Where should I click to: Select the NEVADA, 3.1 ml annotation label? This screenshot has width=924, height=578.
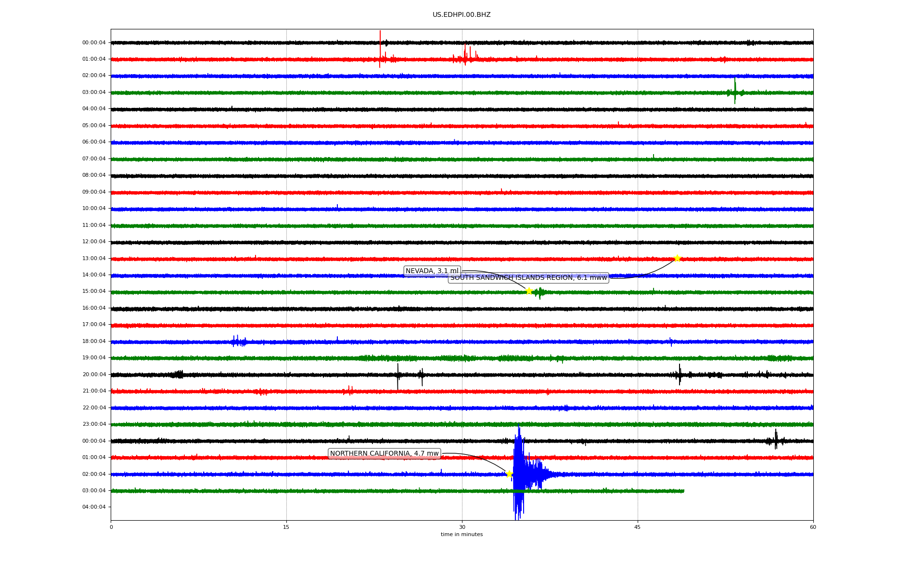[432, 271]
